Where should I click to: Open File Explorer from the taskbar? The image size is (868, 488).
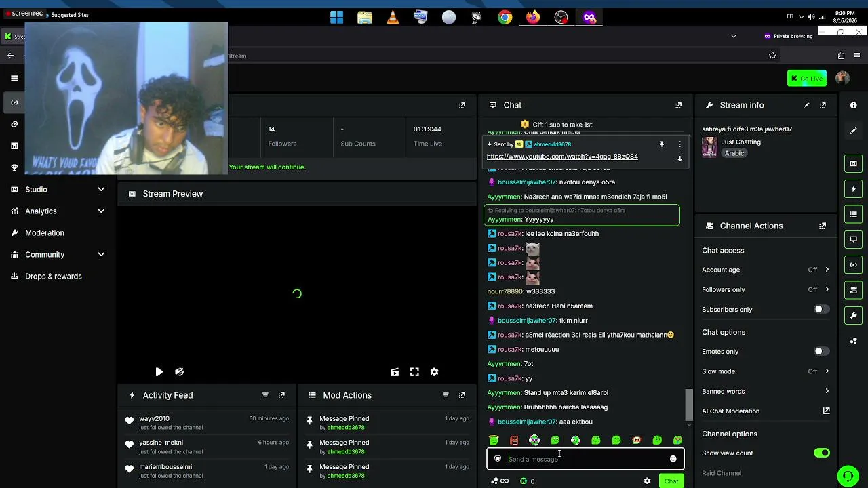pos(365,18)
